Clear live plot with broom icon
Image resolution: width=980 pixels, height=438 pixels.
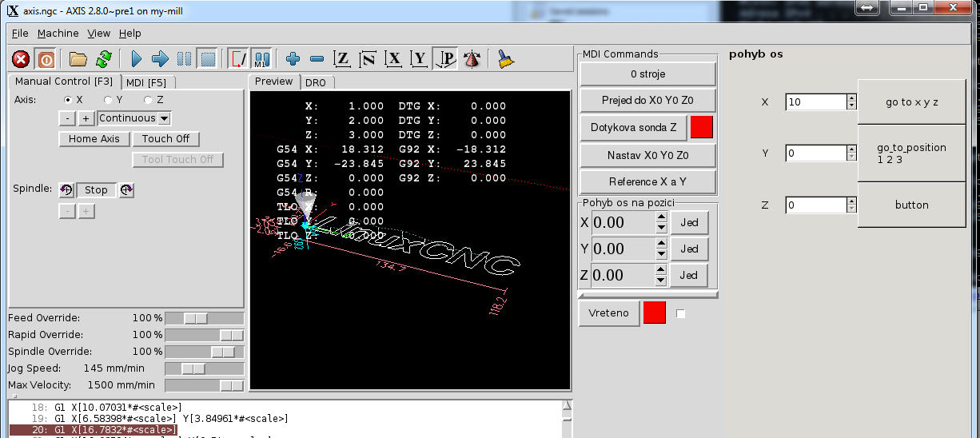[505, 59]
